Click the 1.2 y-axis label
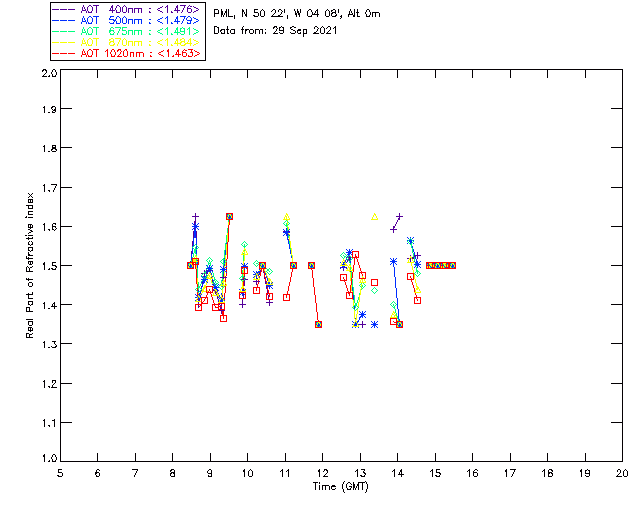Screen dimensions: 640x512 point(49,384)
